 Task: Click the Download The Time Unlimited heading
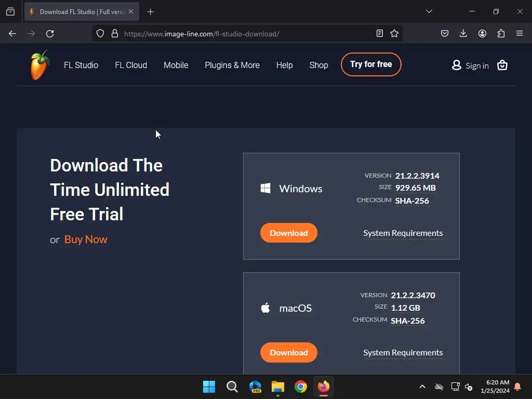[x=110, y=189]
